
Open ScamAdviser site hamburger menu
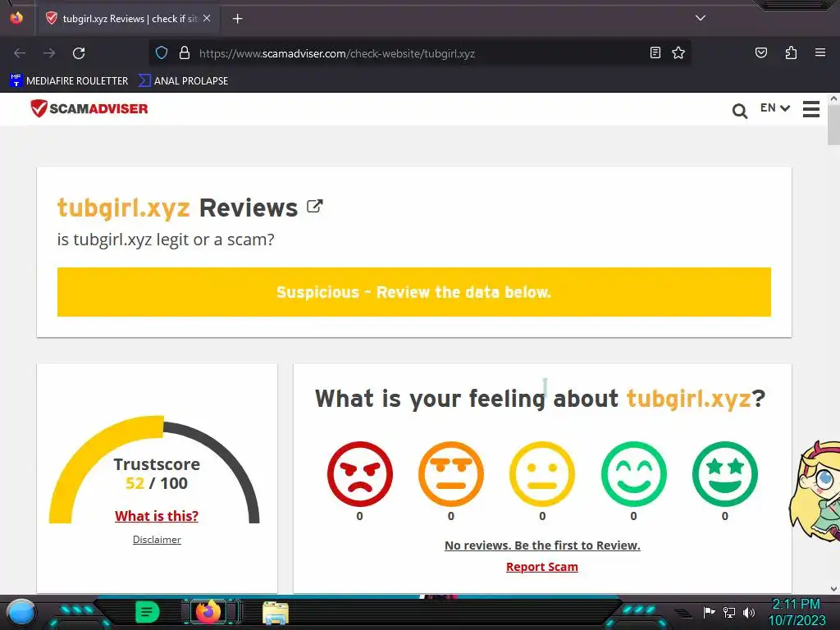pos(811,109)
